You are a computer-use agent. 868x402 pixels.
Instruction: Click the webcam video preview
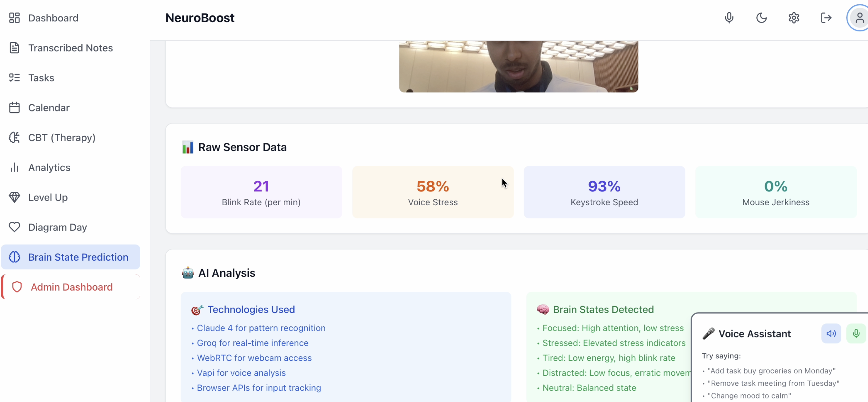518,66
